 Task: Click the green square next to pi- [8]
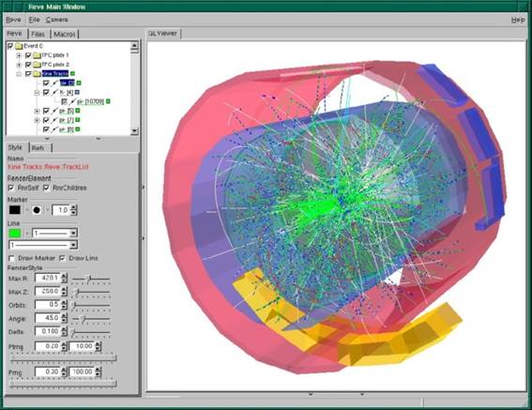pos(78,129)
